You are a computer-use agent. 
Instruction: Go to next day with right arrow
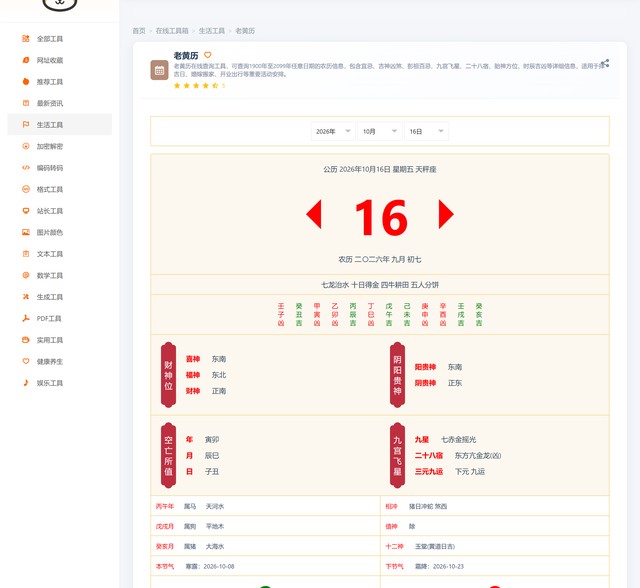446,214
